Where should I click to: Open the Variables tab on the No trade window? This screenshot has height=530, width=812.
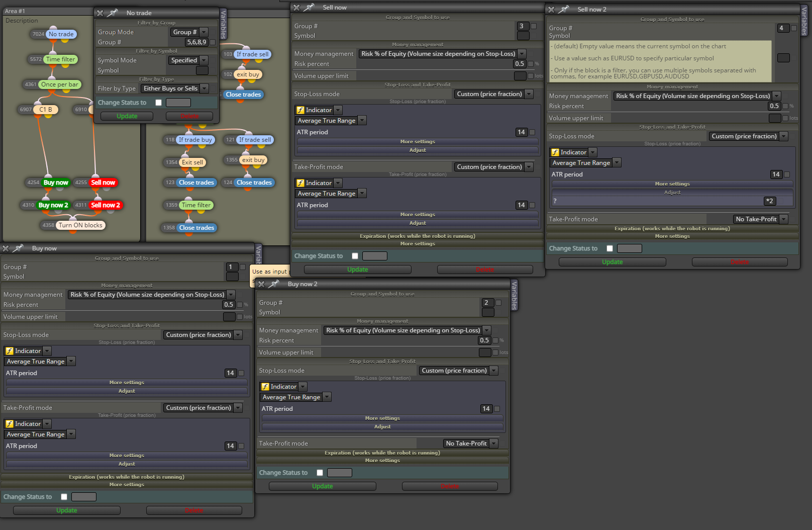[x=224, y=24]
